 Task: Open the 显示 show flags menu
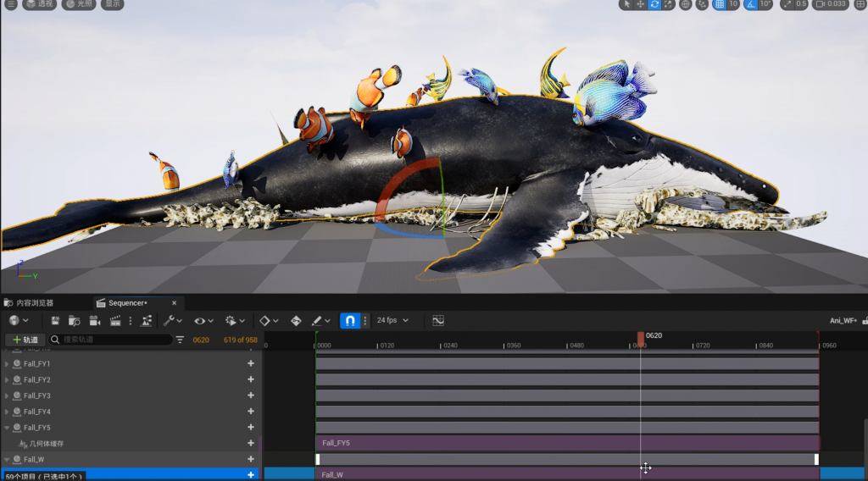113,4
